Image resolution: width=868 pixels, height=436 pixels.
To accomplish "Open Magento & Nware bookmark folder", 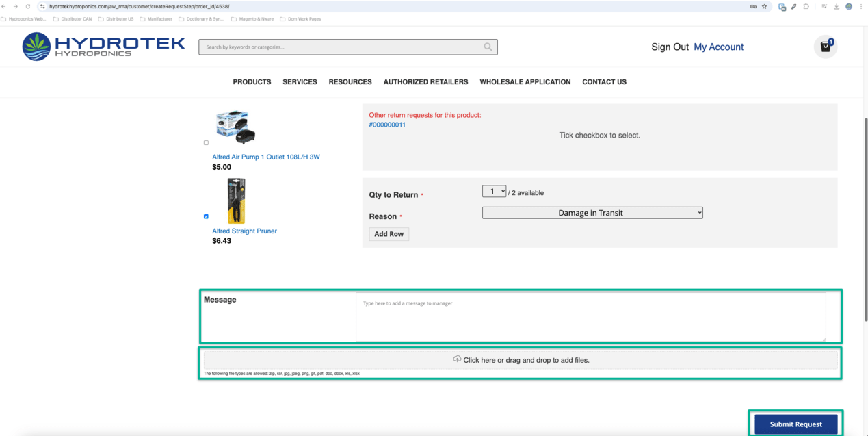I will (x=252, y=19).
